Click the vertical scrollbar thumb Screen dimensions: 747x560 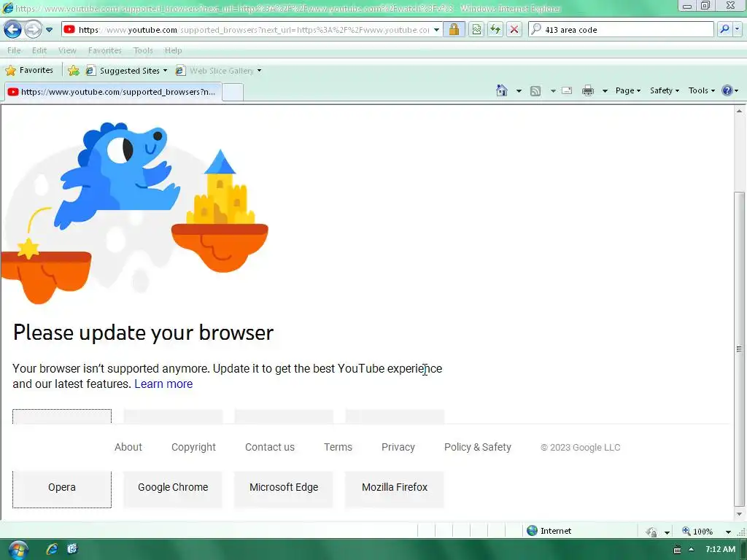739,349
